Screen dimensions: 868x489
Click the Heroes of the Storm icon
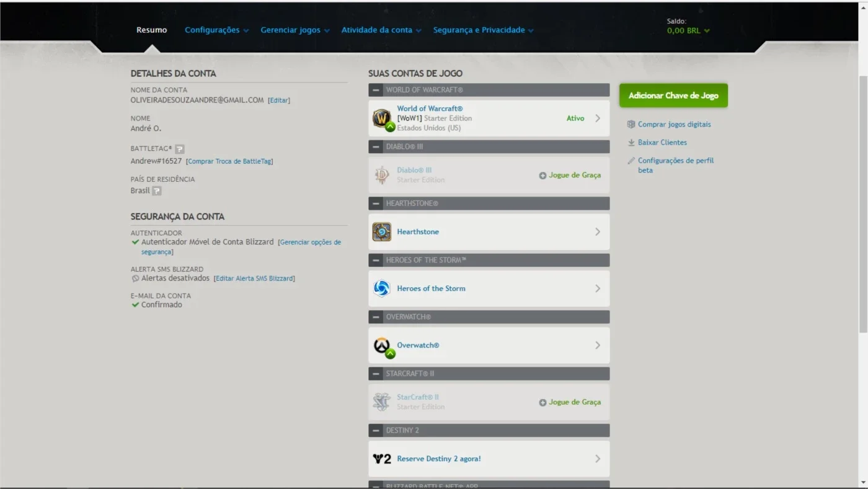(x=382, y=289)
